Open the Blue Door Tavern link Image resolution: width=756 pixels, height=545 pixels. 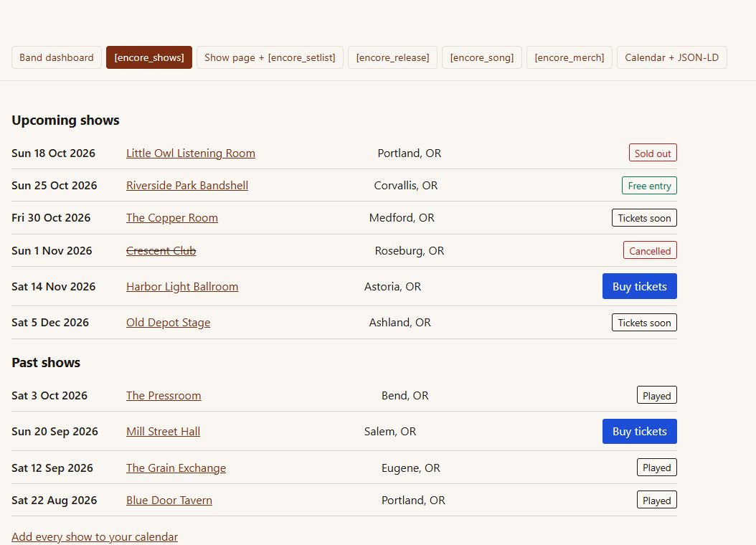point(169,501)
